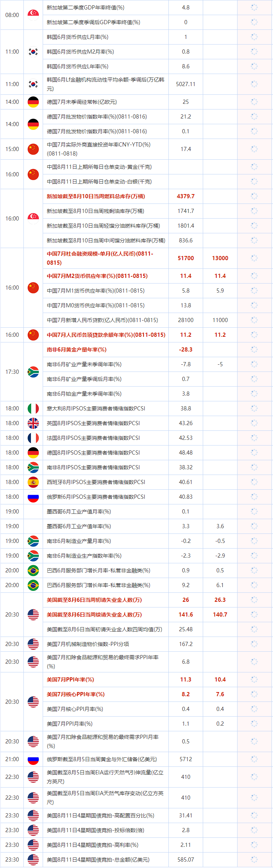
Task: Open 中国7月人民币各项贷款余额年率 indicator
Action: tap(106, 335)
